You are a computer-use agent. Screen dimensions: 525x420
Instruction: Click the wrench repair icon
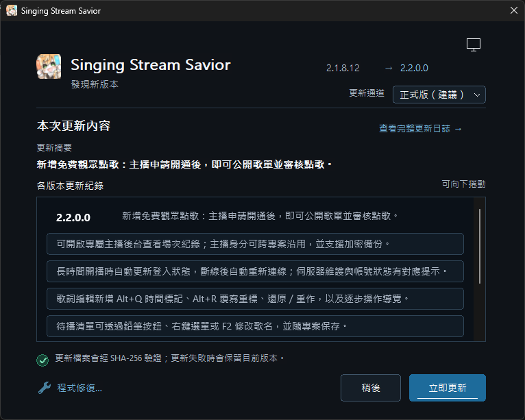tap(45, 388)
